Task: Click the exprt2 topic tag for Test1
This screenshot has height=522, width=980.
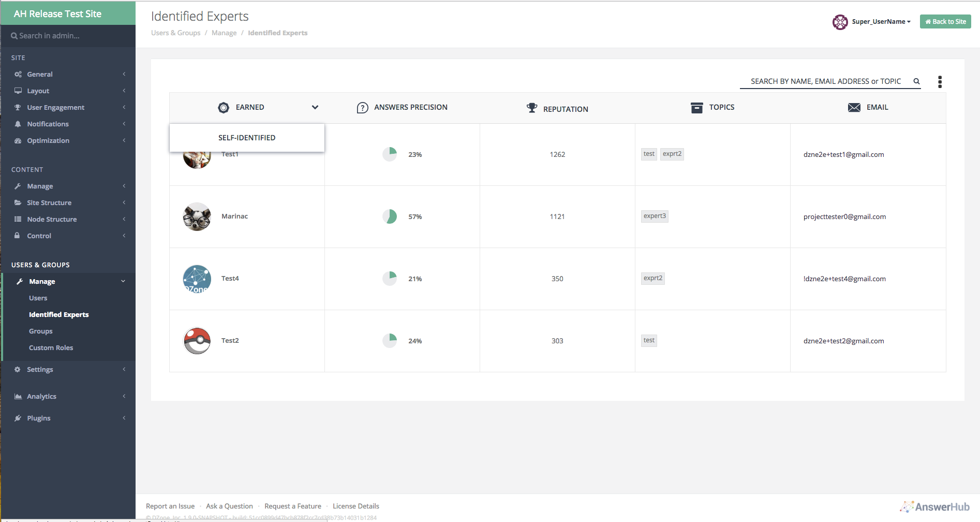Action: tap(672, 154)
